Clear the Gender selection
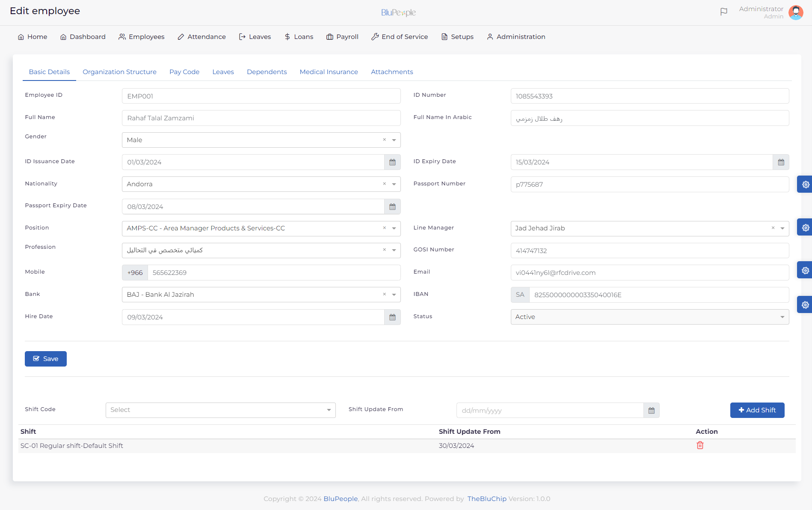812x510 pixels. pyautogui.click(x=384, y=140)
